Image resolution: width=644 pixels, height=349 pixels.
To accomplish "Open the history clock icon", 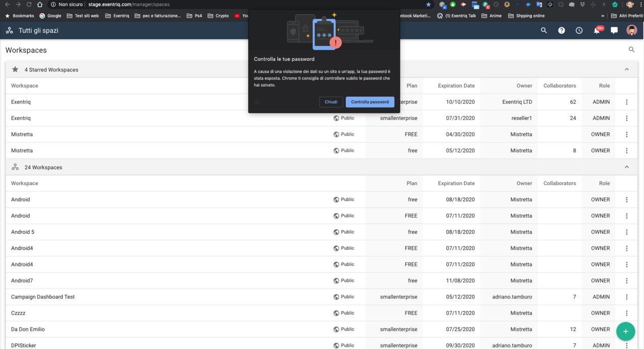I will point(579,31).
